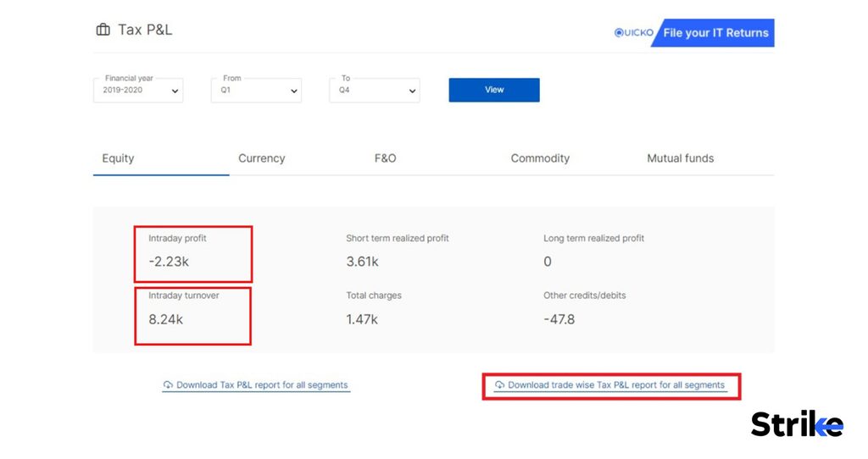This screenshot has height=459, width=868.
Task: Click the Short term realized profit label
Action: 398,238
